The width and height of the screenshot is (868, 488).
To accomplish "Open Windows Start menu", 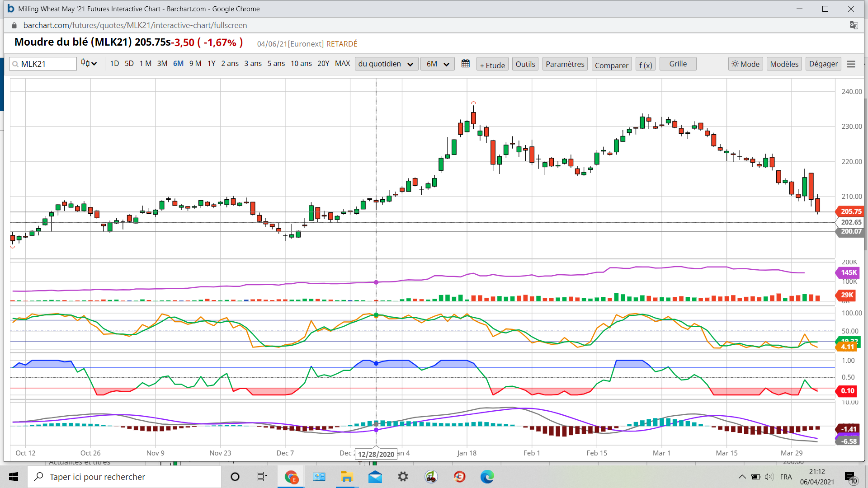I will [x=14, y=477].
